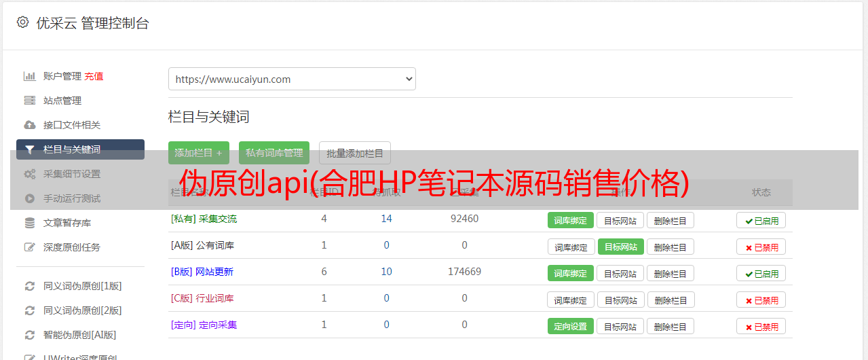Open the [定向] 定向采集 column link

(204, 325)
